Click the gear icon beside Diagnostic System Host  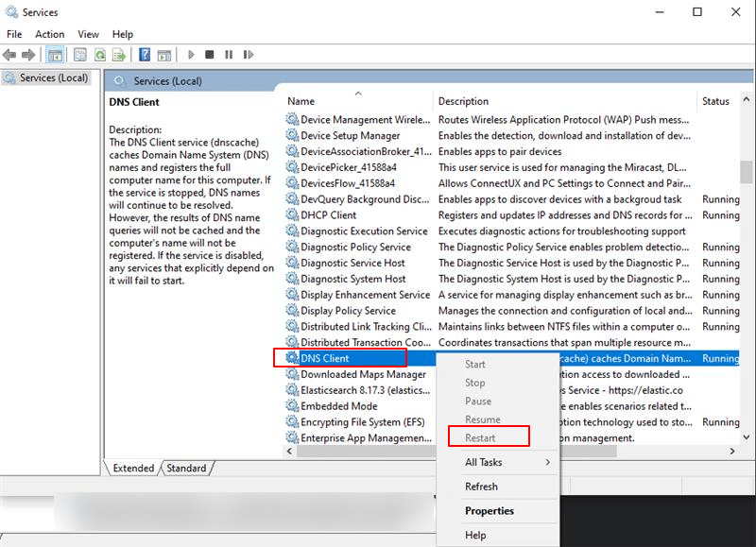click(x=292, y=278)
